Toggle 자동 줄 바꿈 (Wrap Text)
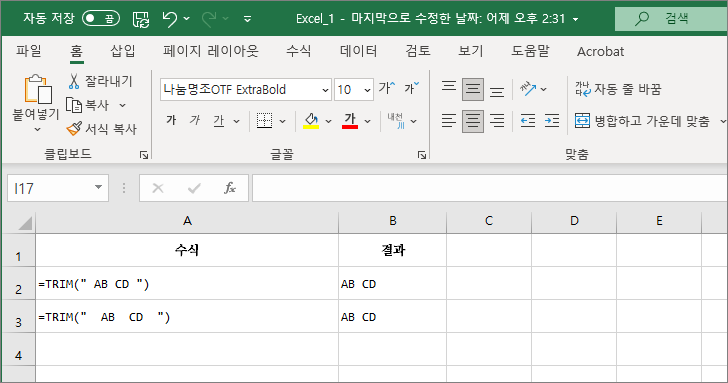The image size is (728, 383). coord(618,89)
